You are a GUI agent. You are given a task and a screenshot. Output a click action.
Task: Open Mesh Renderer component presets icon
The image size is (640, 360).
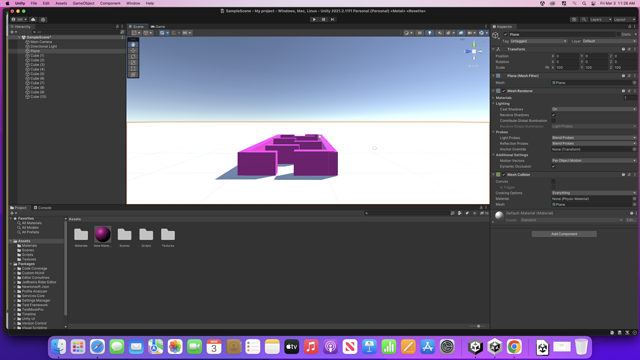click(x=629, y=91)
